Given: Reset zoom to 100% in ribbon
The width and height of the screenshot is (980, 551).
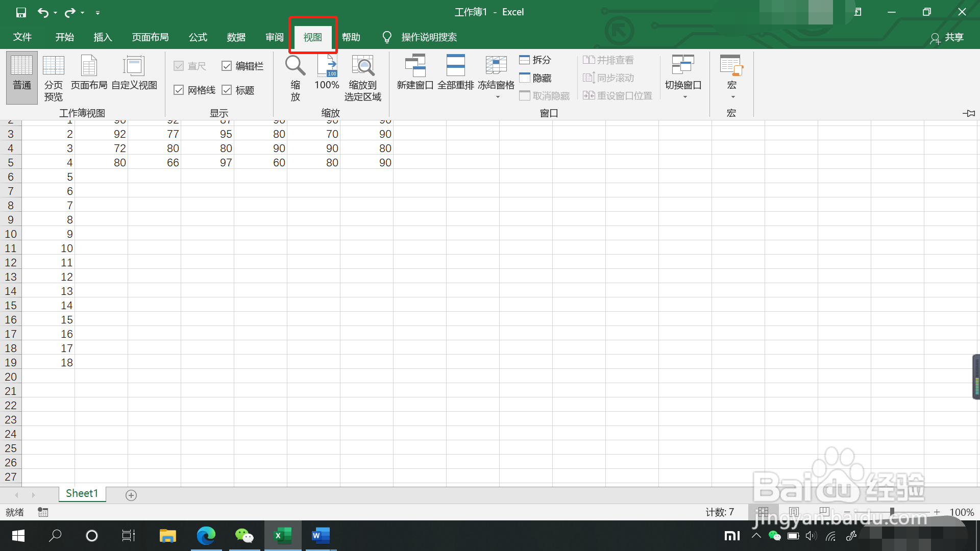Looking at the screenshot, I should (x=327, y=72).
